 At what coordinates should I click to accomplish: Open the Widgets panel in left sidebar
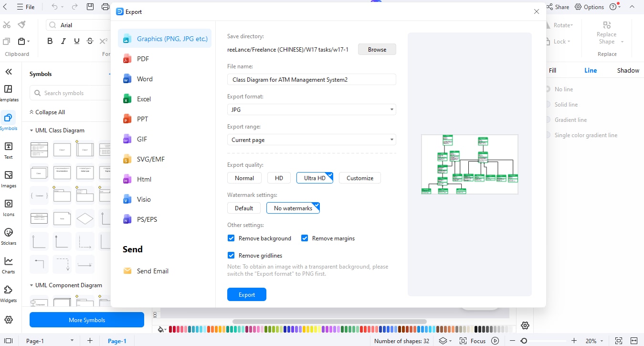click(x=8, y=293)
